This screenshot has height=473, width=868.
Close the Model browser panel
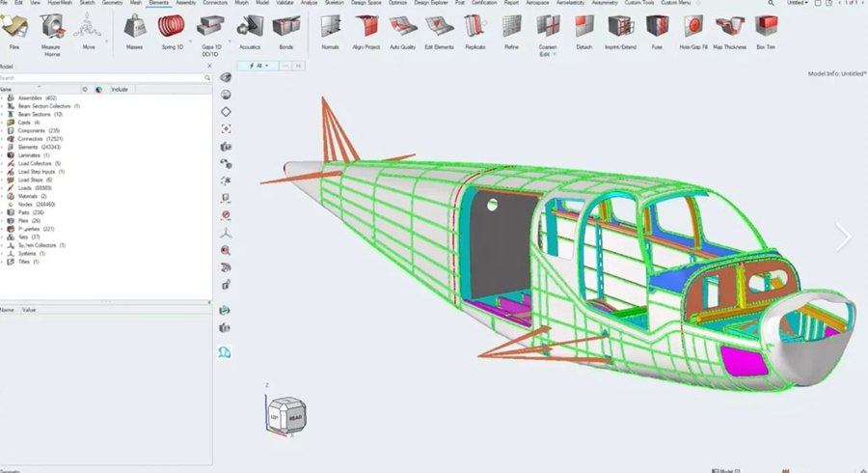208,66
